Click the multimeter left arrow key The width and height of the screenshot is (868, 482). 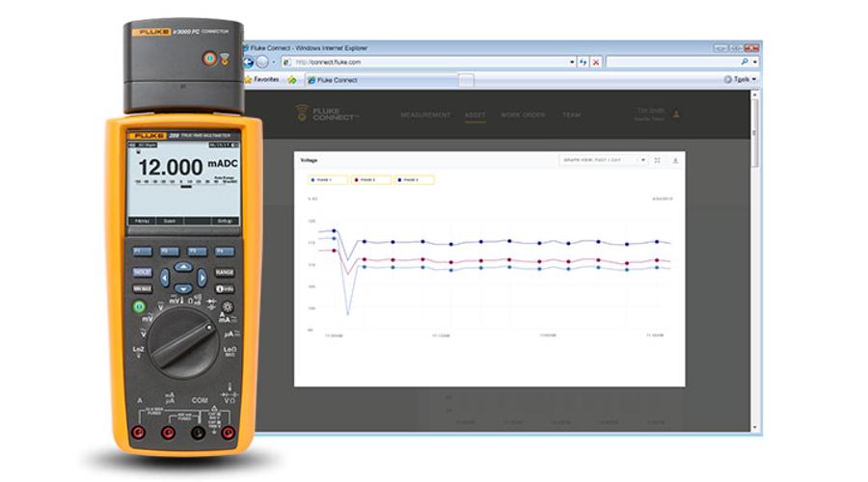click(x=164, y=278)
